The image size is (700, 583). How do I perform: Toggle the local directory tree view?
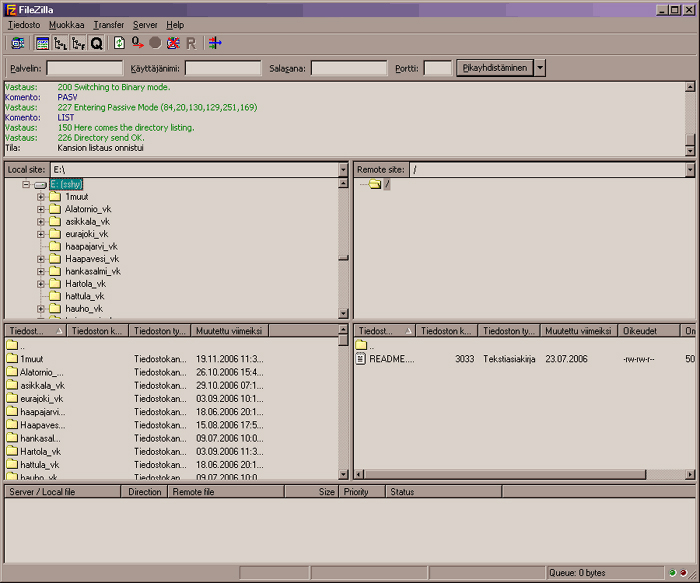tap(60, 43)
